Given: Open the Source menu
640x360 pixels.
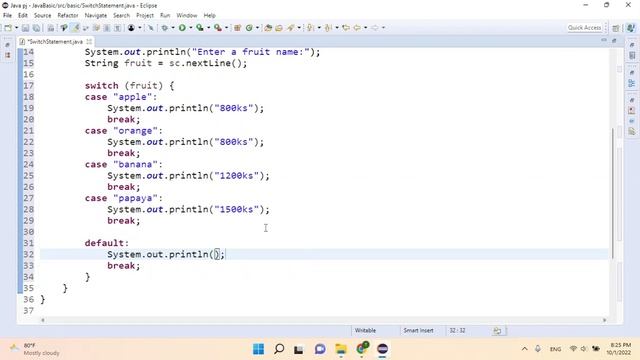Looking at the screenshot, I should click(x=42, y=16).
